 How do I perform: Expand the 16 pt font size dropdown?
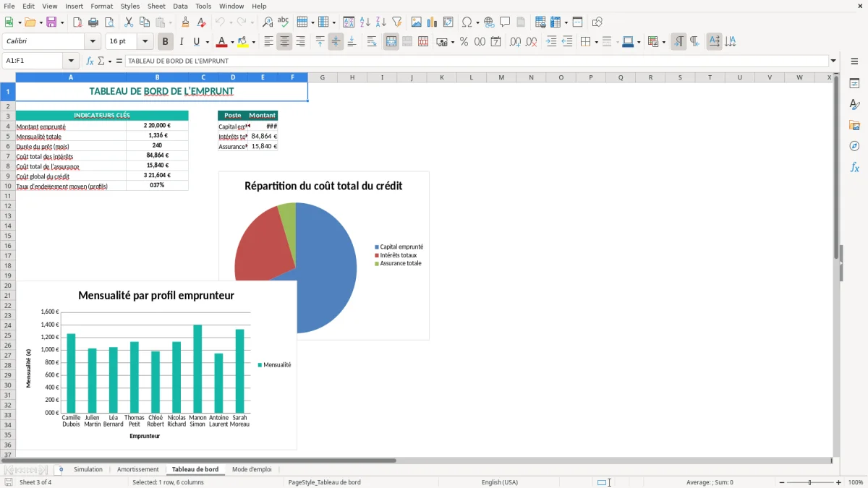[145, 42]
